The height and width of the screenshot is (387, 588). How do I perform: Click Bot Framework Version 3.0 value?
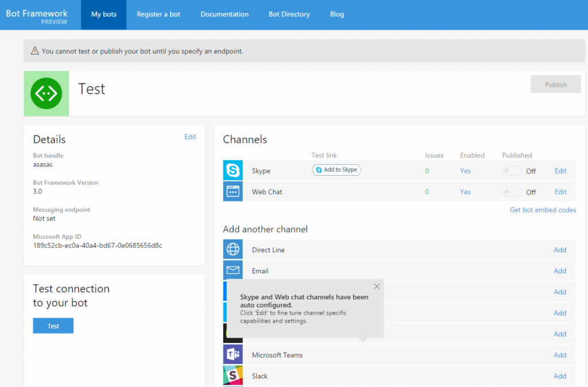coord(37,191)
